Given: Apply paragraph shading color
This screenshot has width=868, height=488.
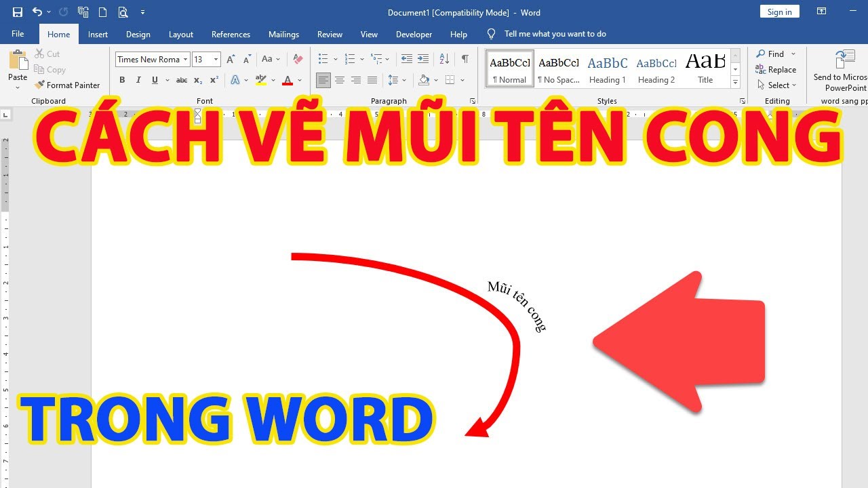Looking at the screenshot, I should pos(424,80).
